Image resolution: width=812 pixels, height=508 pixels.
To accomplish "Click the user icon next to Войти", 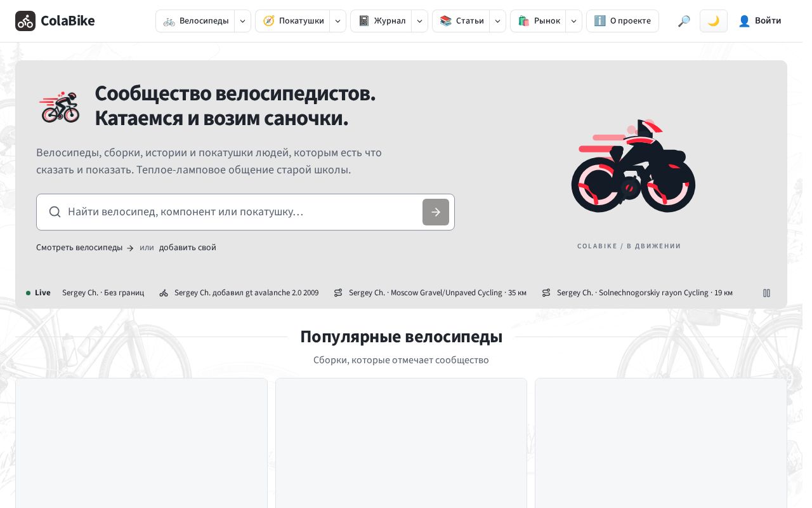I will [744, 21].
